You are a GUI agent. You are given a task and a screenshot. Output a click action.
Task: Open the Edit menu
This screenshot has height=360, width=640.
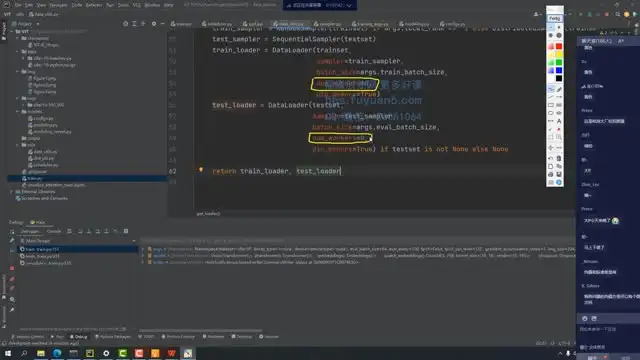[29, 5]
